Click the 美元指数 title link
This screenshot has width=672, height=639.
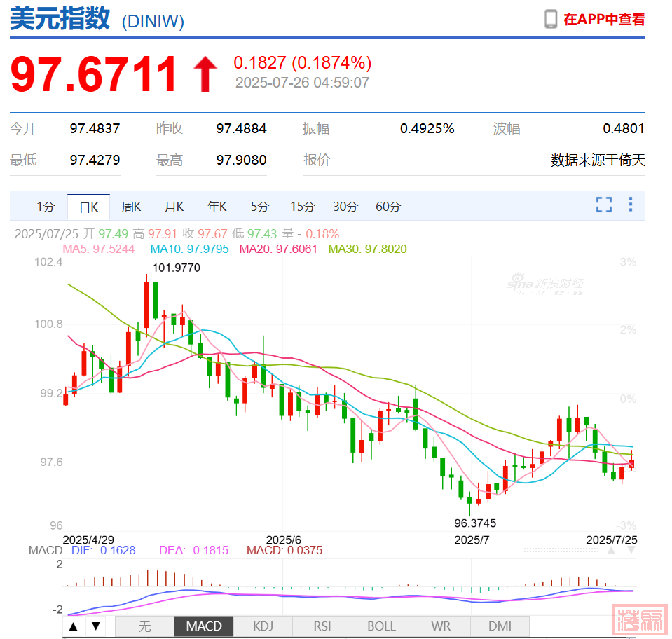point(60,18)
